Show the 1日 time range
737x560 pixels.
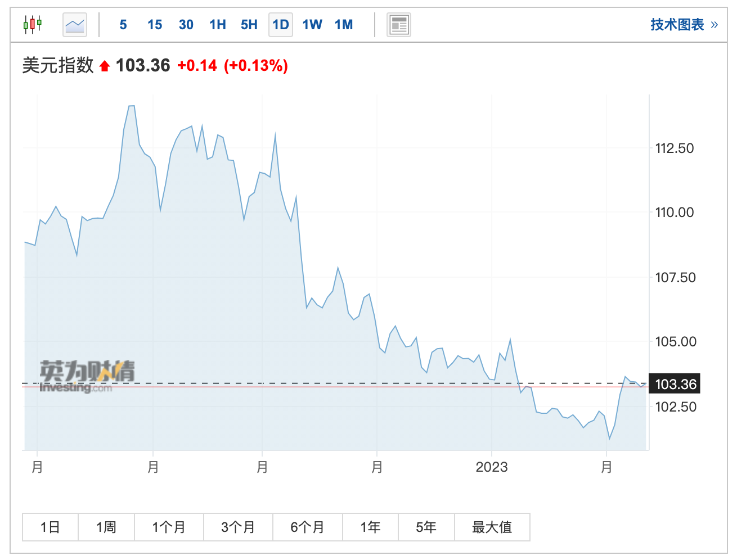(50, 527)
